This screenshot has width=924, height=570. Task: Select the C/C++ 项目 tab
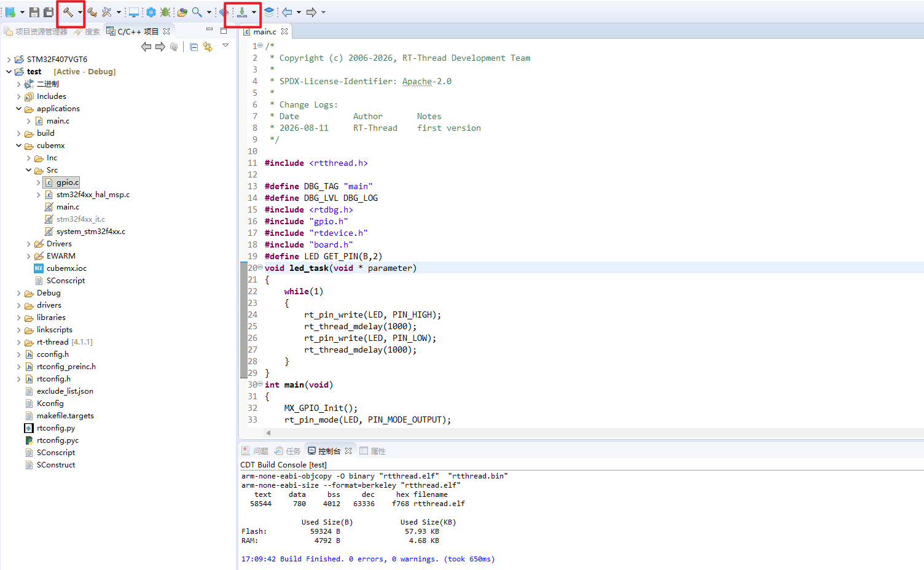pos(132,31)
